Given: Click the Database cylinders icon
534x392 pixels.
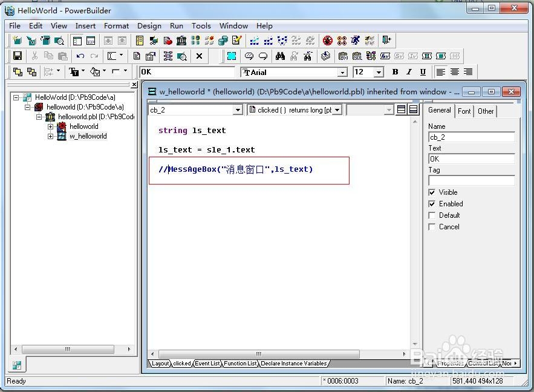Looking at the screenshot, I should (x=223, y=41).
